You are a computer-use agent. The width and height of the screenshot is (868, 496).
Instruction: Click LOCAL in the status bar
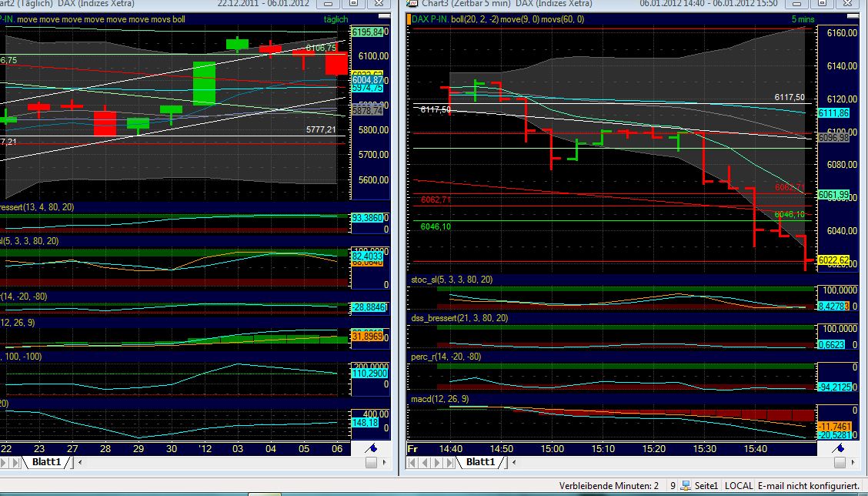(x=738, y=486)
